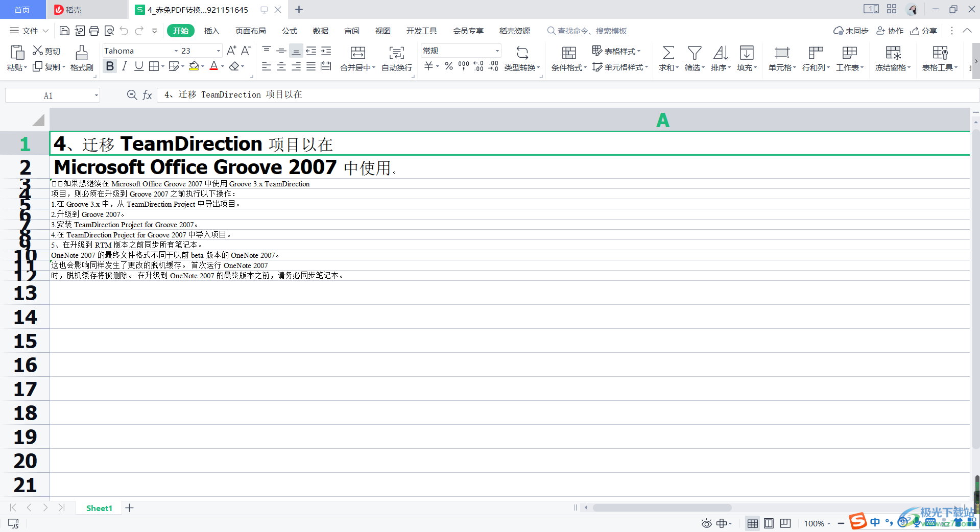Apply cell borders icon
This screenshot has width=980, height=532.
coord(154,66)
